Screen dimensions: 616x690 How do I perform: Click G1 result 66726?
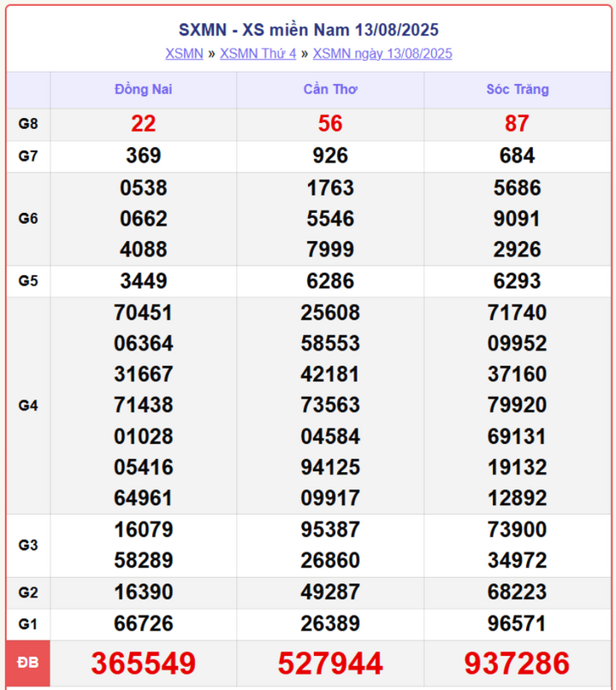[x=144, y=624]
